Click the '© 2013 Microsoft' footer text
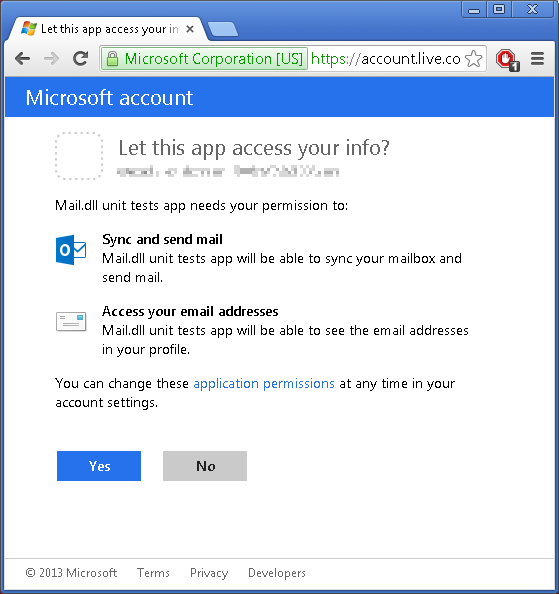 click(71, 573)
